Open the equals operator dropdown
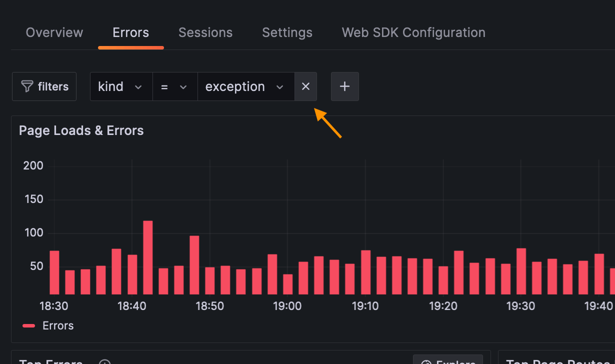This screenshot has width=615, height=364. (174, 86)
